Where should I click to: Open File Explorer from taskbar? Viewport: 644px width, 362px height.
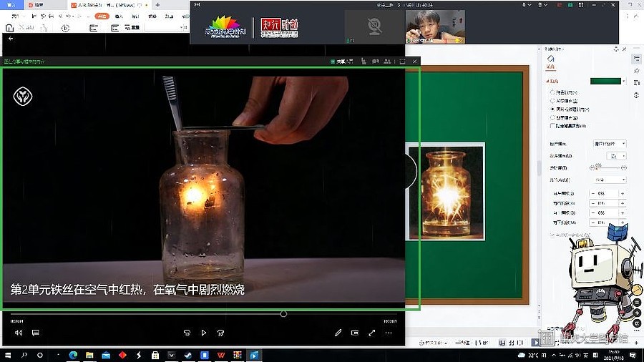[x=89, y=355]
